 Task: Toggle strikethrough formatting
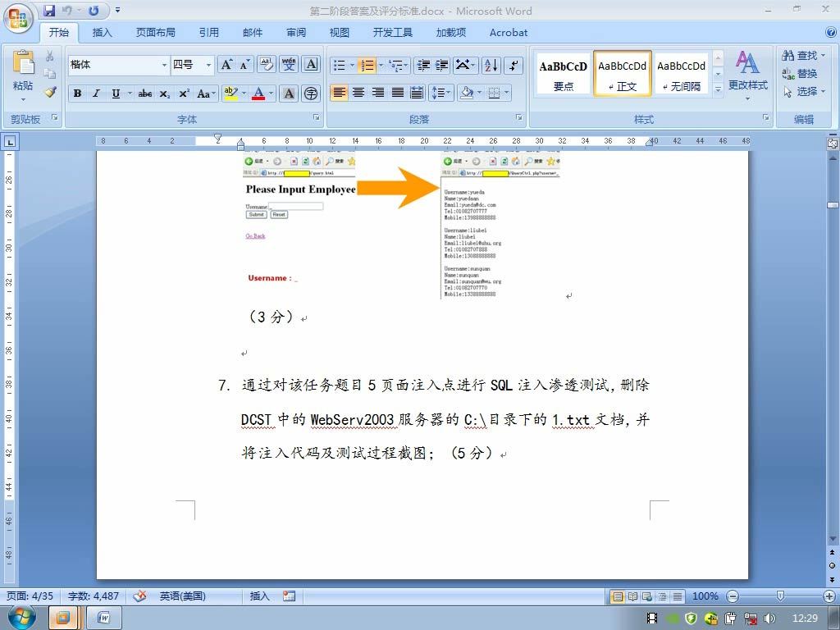pyautogui.click(x=144, y=94)
